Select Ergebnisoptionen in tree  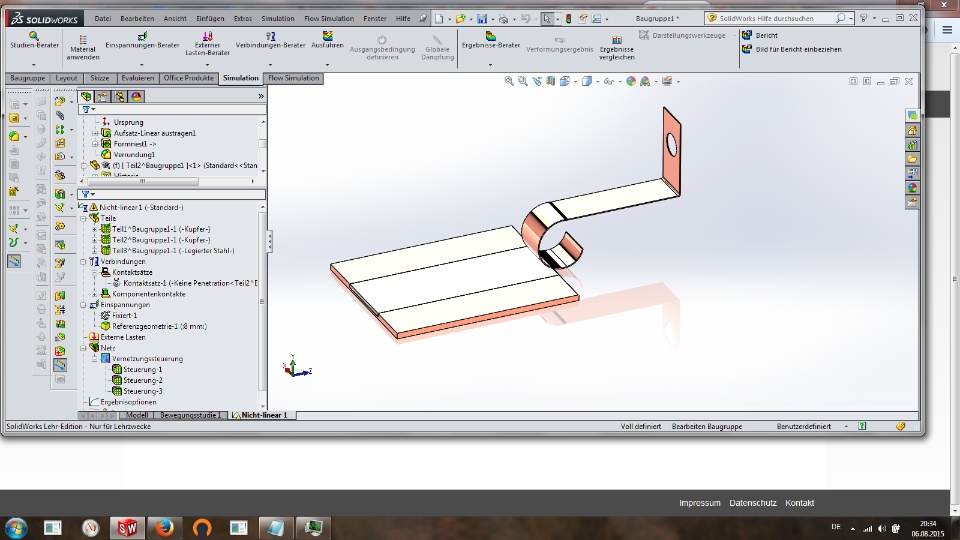122,402
